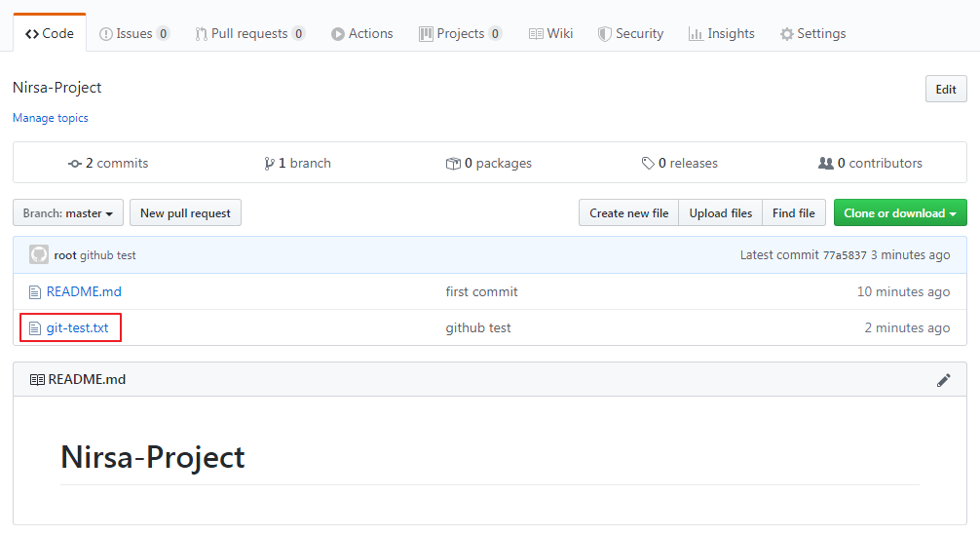
Task: Click the '2 minutes ago' timestamp
Action: [907, 328]
